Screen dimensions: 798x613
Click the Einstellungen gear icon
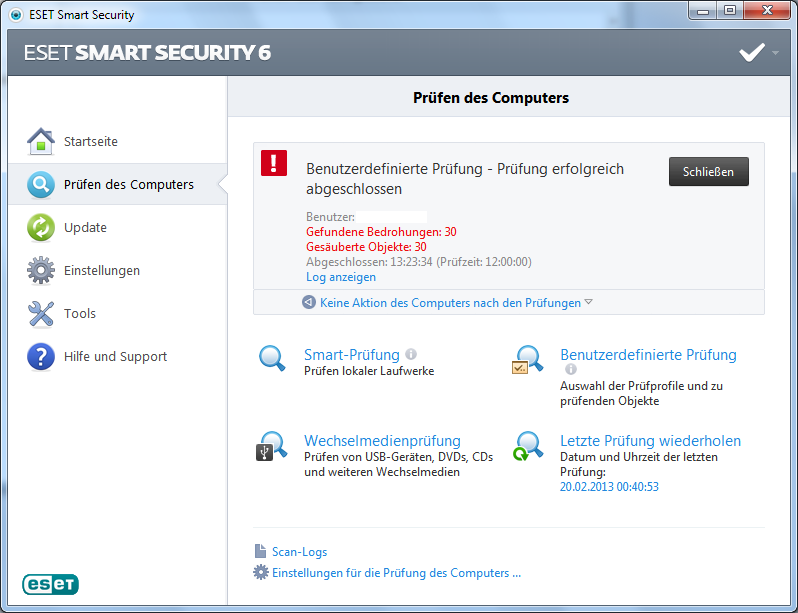[40, 271]
